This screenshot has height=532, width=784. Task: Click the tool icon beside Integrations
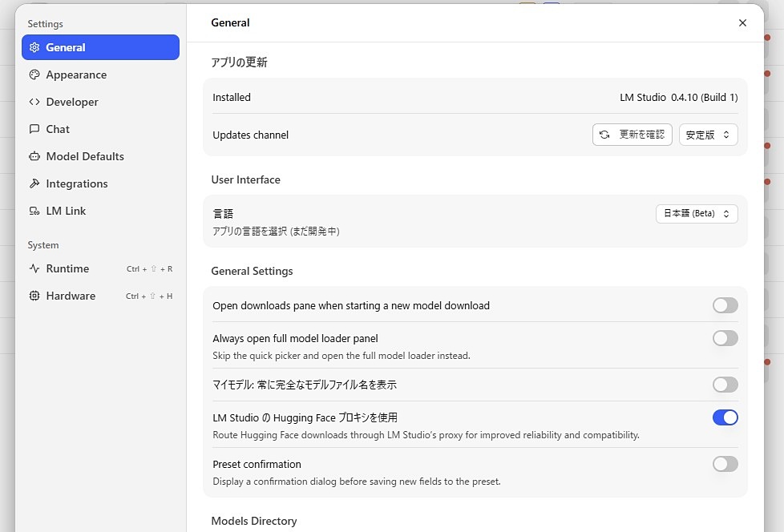tap(34, 183)
